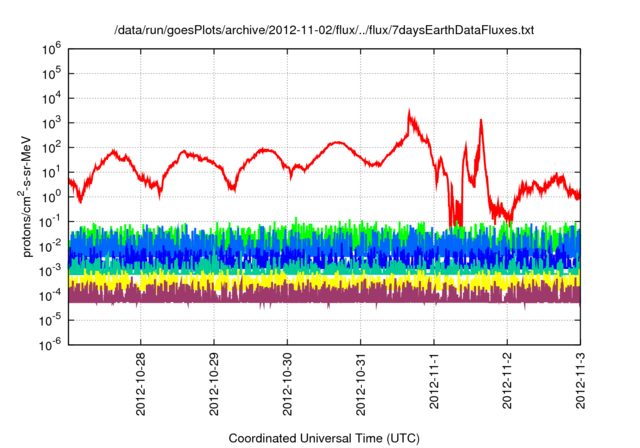This screenshot has height=448, width=640.
Task: Click the yellow flux data band
Action: 324,281
